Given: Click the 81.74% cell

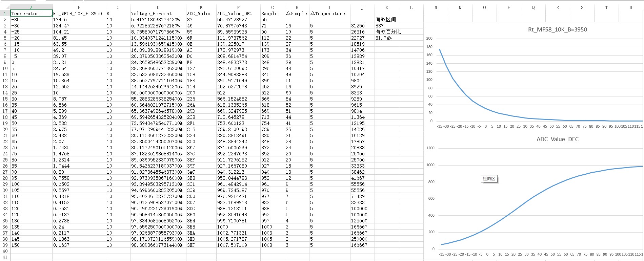Looking at the screenshot, I should 387,38.
